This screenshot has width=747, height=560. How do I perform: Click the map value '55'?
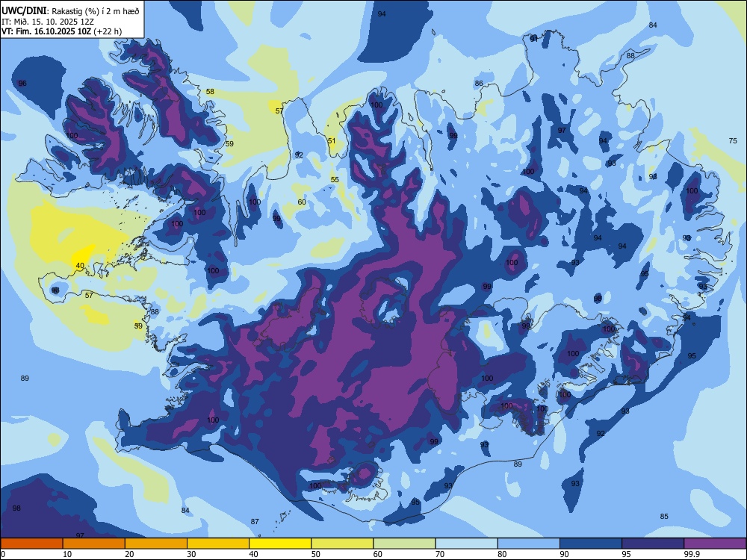click(x=335, y=179)
